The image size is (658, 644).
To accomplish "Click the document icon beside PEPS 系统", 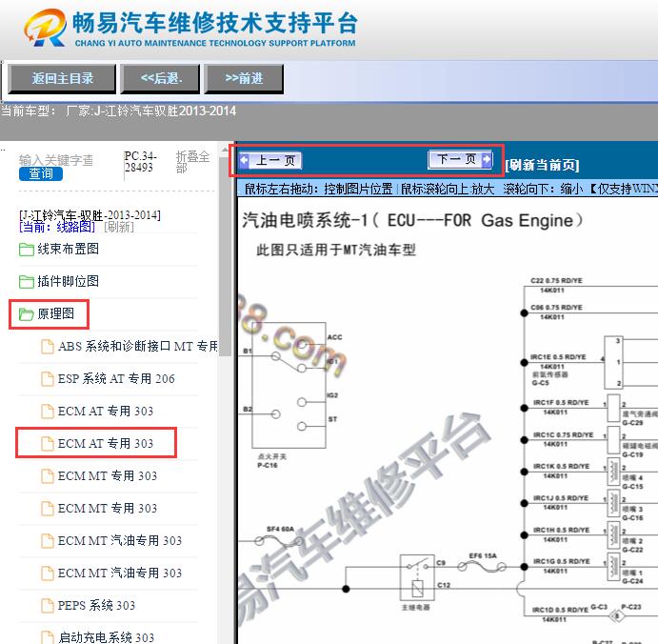I will [x=48, y=605].
